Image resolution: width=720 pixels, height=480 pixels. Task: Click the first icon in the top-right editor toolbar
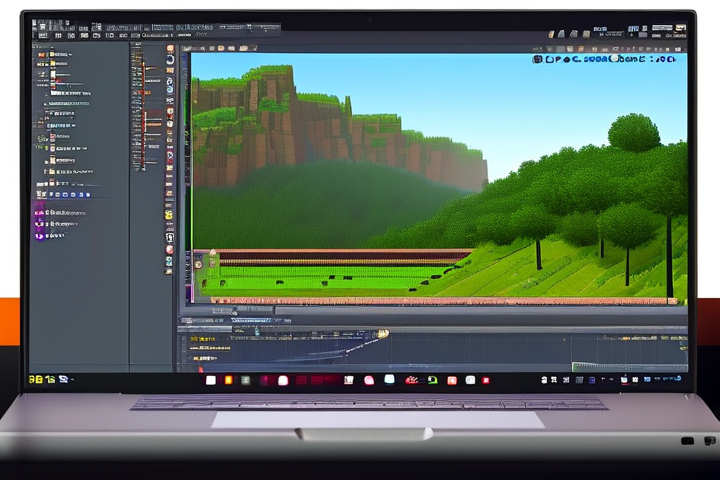551,35
